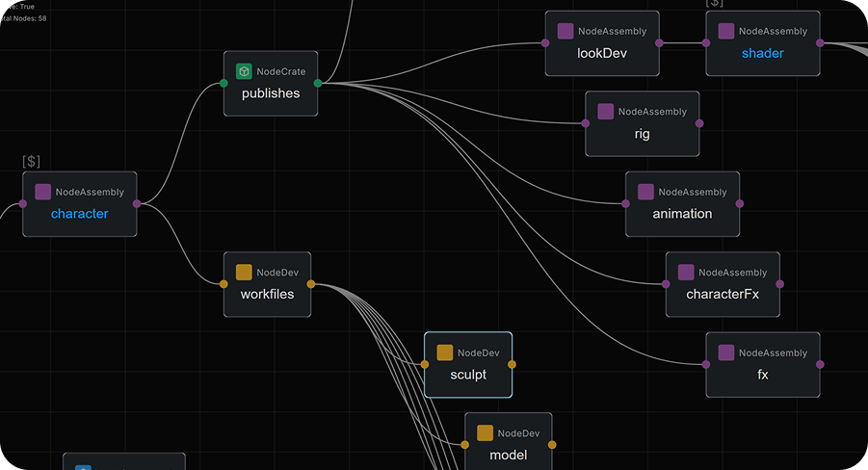Select the blue shader node label
The height and width of the screenshot is (470, 868).
[x=763, y=53]
